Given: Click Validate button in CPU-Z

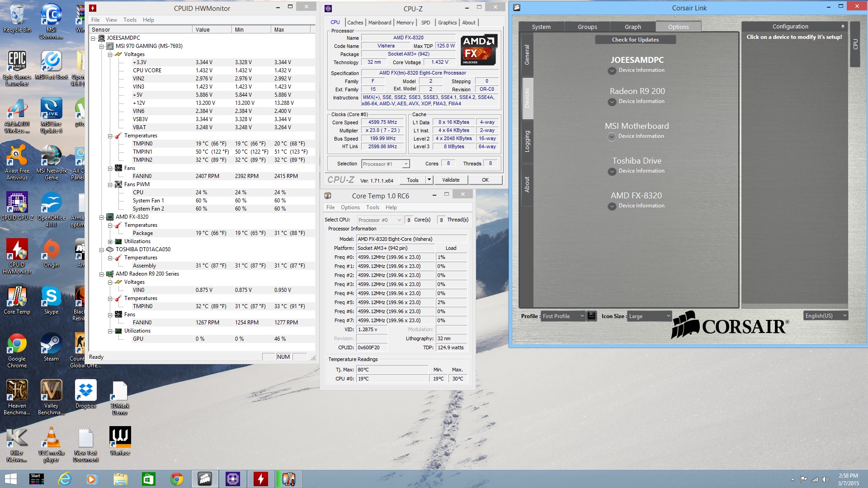Looking at the screenshot, I should point(451,180).
